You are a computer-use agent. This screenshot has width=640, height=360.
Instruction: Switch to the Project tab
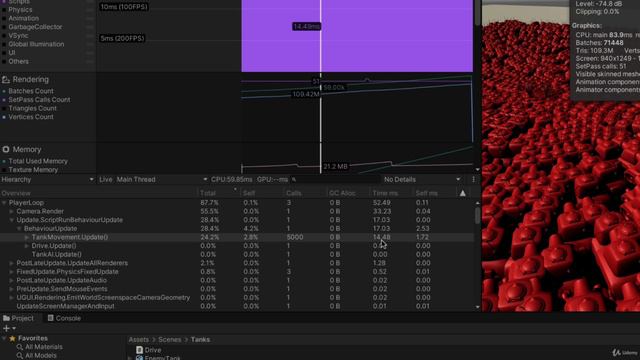(18, 318)
